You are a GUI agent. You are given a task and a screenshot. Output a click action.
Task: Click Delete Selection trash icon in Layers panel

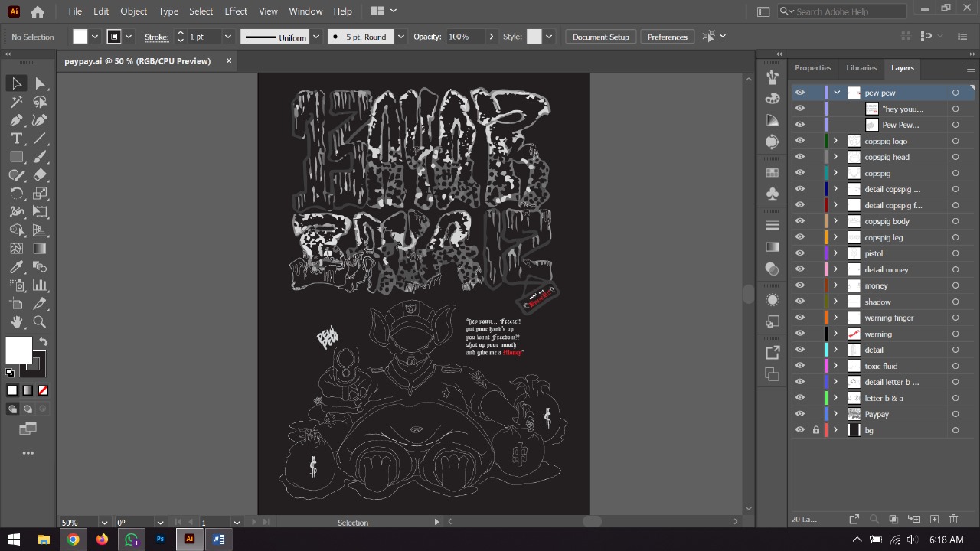954,520
